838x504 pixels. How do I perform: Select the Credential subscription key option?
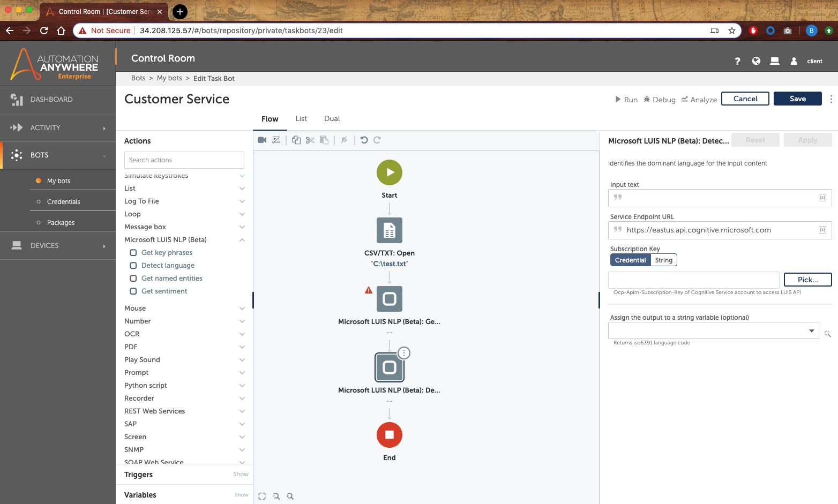630,260
